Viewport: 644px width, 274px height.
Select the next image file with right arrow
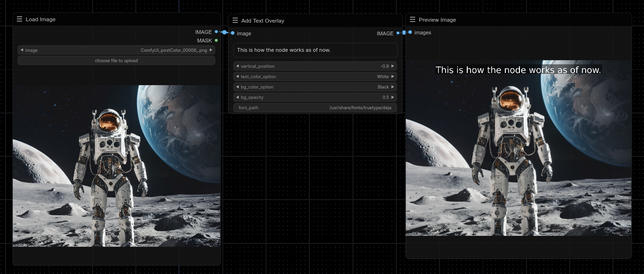click(x=211, y=50)
